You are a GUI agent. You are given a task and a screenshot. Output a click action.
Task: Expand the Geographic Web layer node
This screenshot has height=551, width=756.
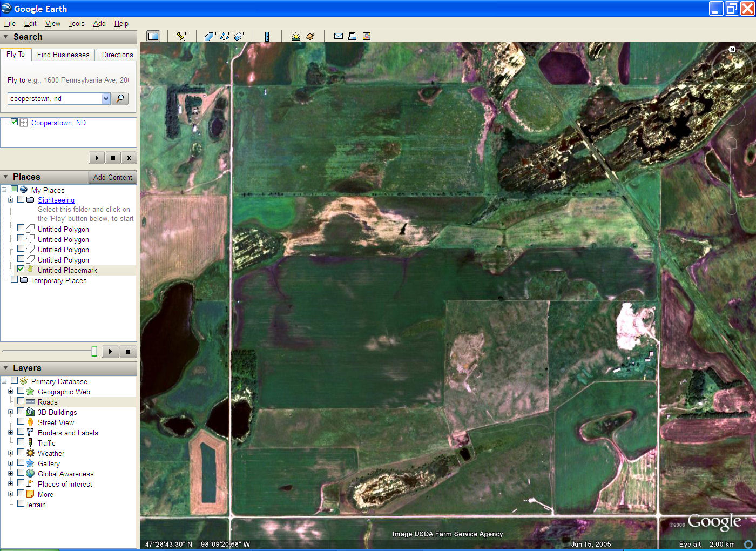10,391
